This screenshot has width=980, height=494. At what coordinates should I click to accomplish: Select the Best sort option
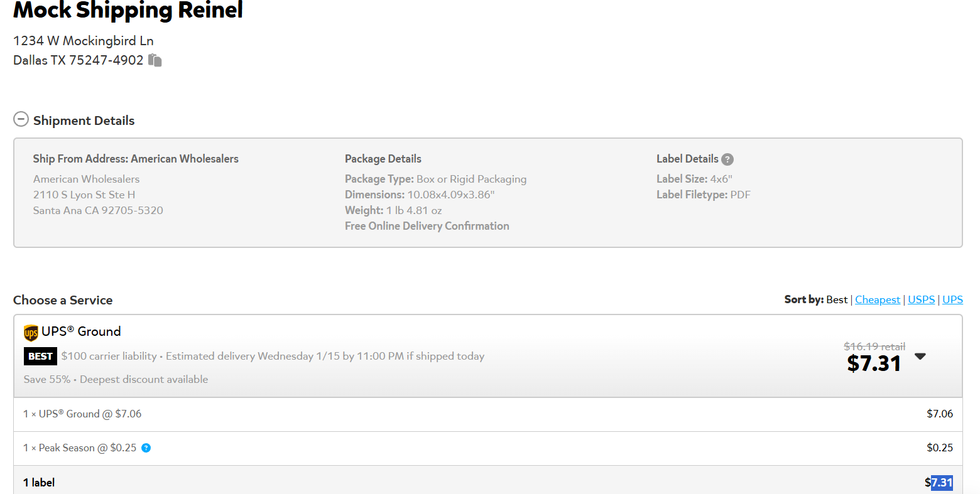coord(837,300)
